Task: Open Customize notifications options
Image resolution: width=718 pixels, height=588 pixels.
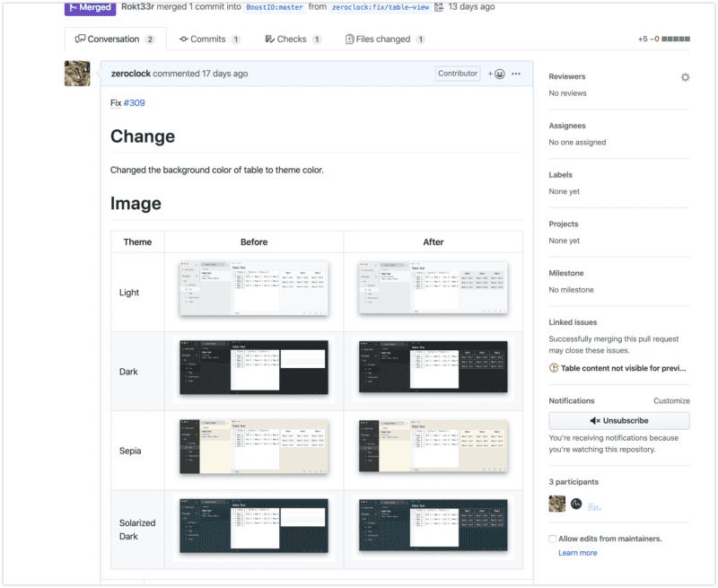Action: tap(670, 401)
